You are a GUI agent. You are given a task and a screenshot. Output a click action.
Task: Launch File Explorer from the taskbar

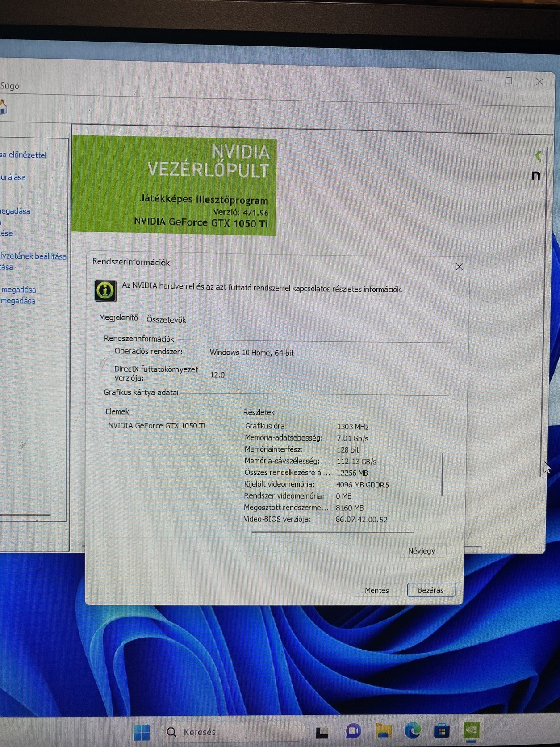point(383,731)
